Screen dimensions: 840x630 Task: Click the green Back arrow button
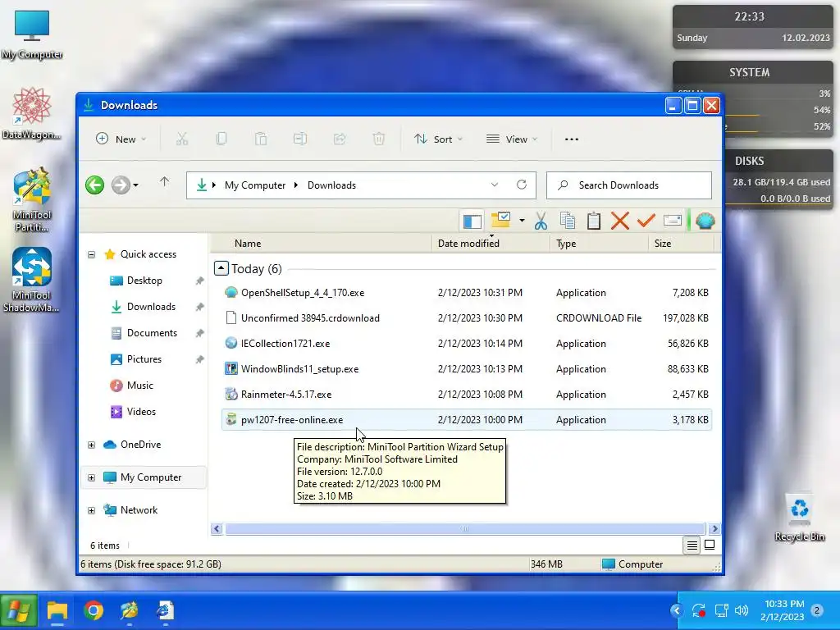tap(95, 185)
